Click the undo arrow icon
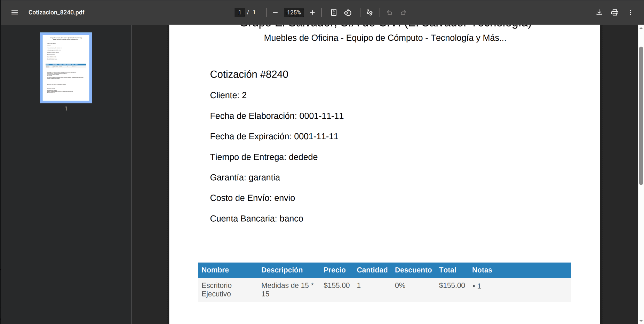 click(x=389, y=13)
